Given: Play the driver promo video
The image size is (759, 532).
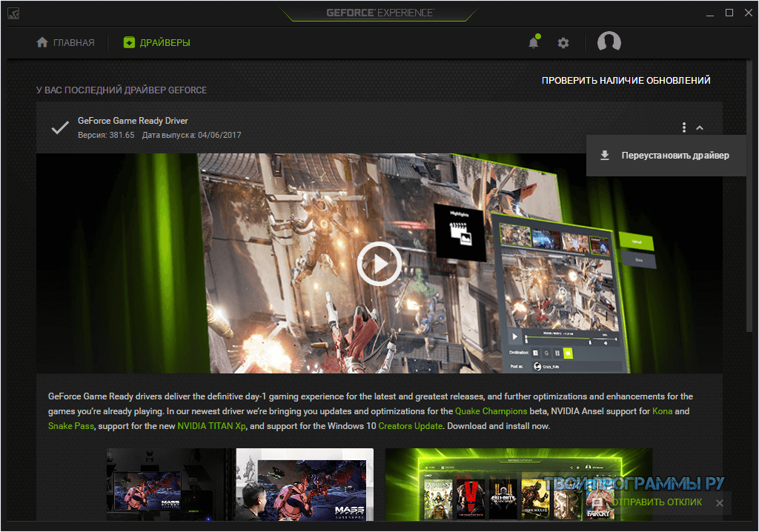Looking at the screenshot, I should (x=379, y=264).
